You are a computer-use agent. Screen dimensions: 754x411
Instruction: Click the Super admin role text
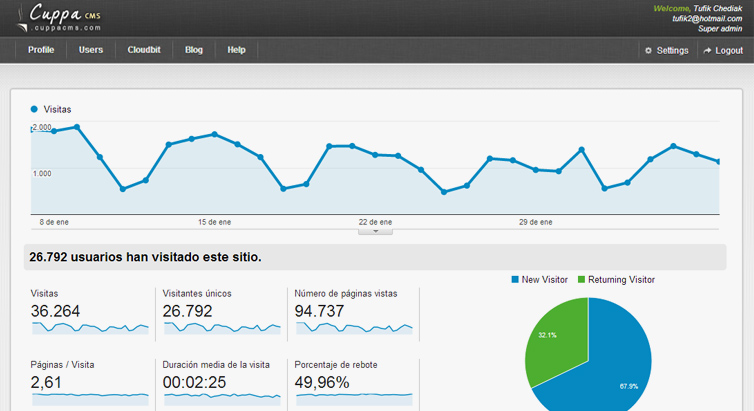720,28
